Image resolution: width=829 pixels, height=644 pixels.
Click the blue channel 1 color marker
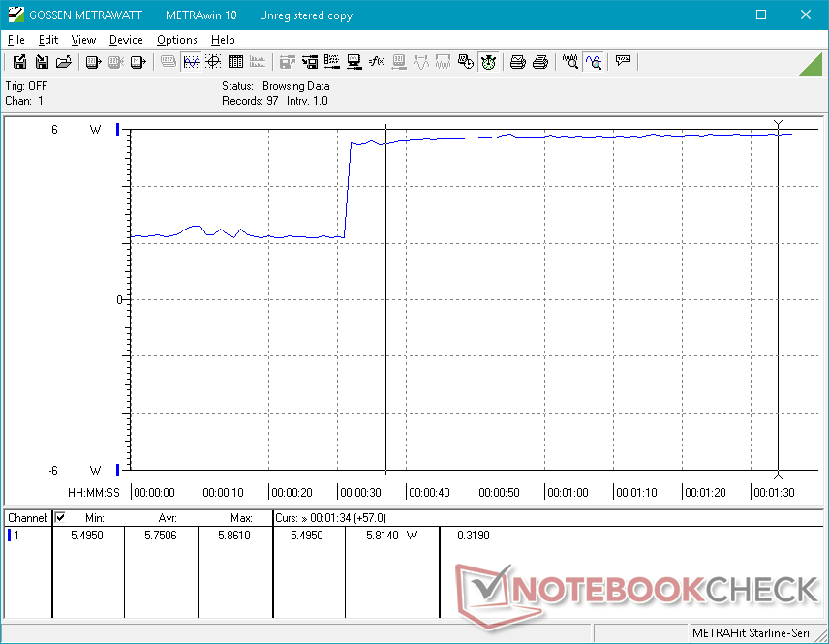coord(9,536)
